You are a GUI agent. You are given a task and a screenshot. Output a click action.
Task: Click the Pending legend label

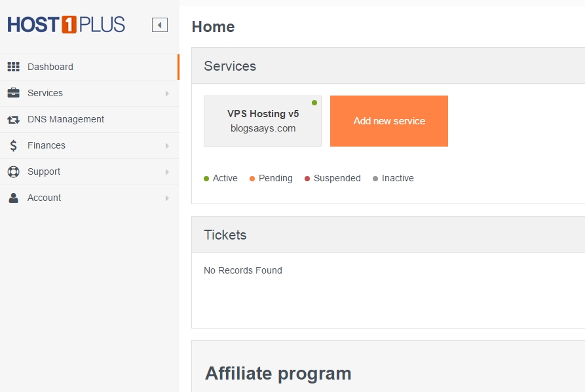[275, 178]
